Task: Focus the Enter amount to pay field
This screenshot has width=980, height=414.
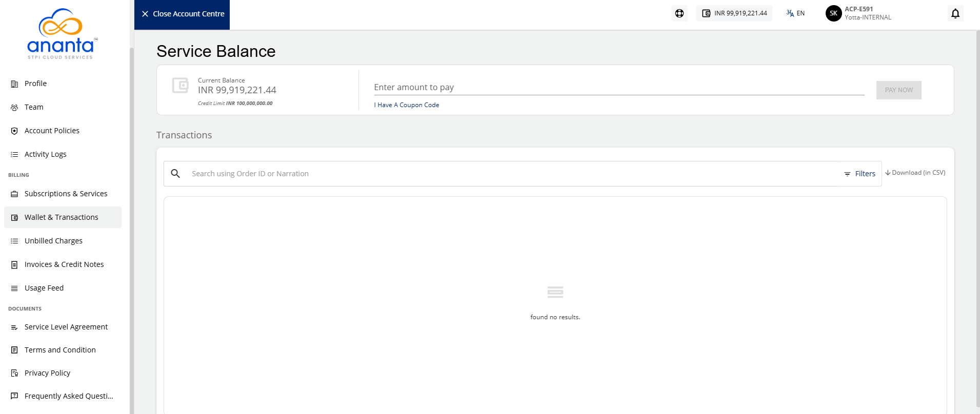Action: point(619,88)
